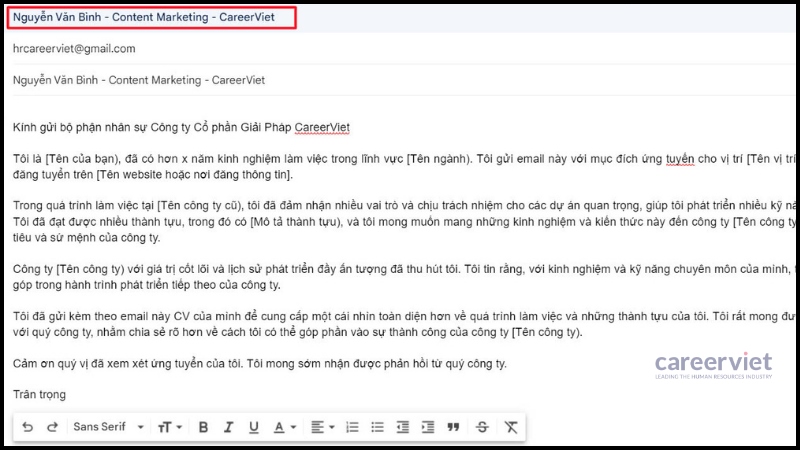The width and height of the screenshot is (800, 450).
Task: Toggle bold formatting
Action: 203,427
